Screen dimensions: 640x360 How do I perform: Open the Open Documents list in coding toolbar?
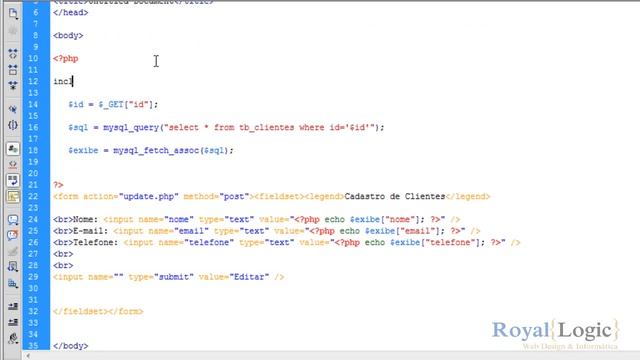pos(13,14)
